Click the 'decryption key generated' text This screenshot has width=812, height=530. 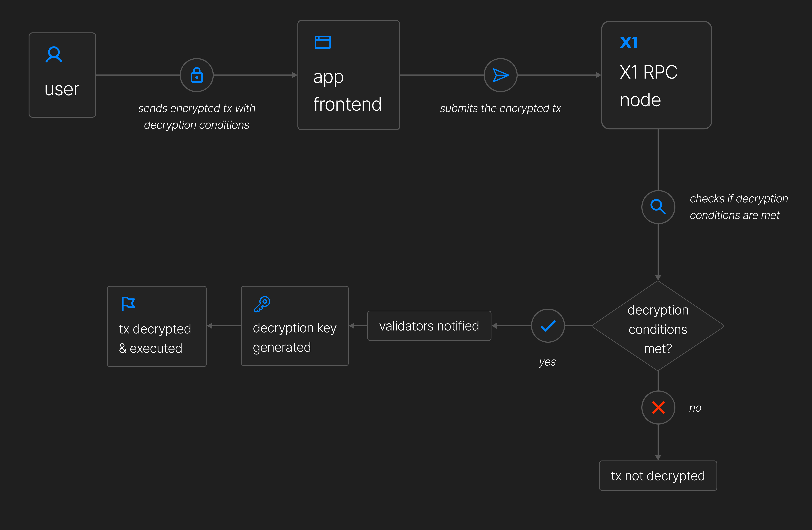295,338
